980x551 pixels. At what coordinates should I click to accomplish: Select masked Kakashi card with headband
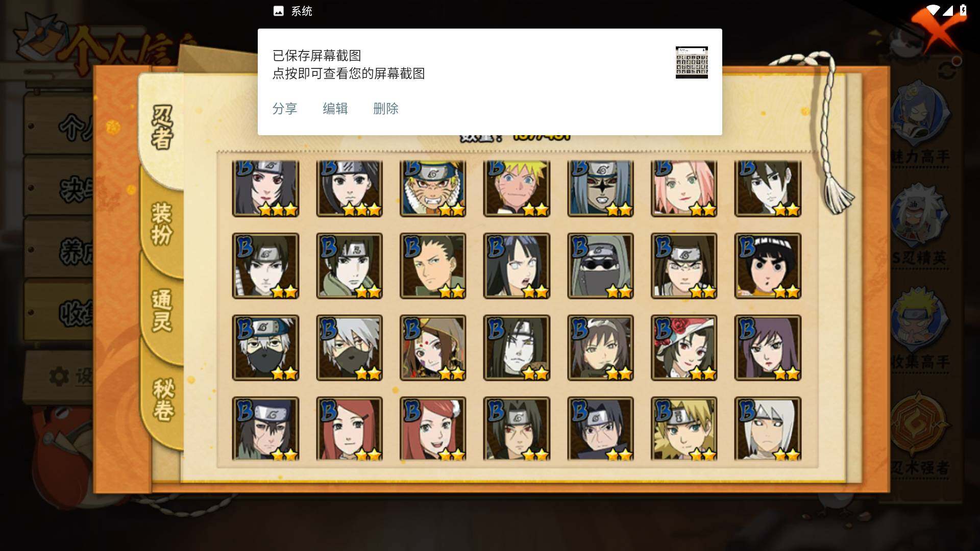point(265,348)
